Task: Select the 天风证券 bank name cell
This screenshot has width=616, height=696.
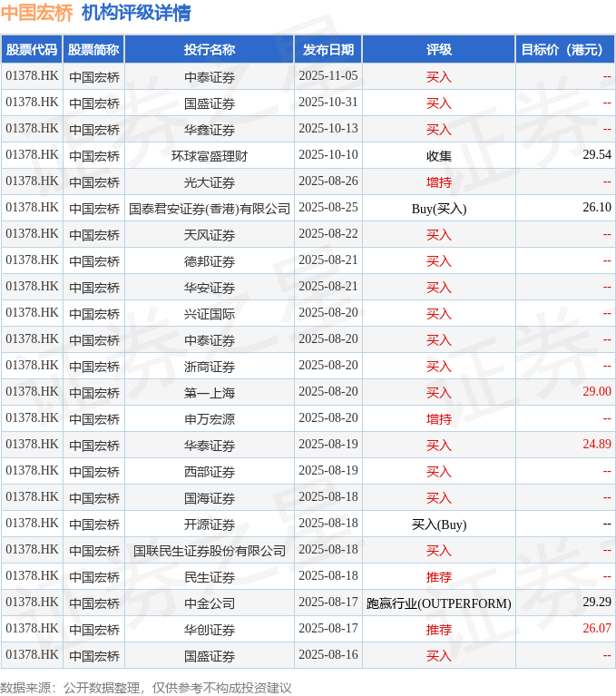Action: 210,235
